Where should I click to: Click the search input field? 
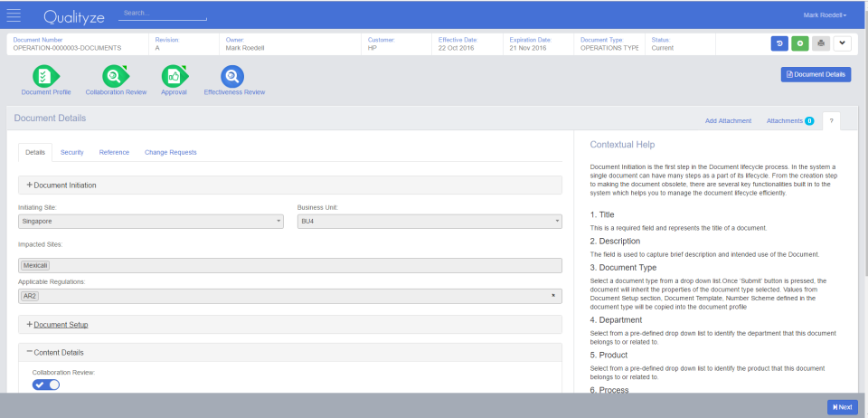163,14
